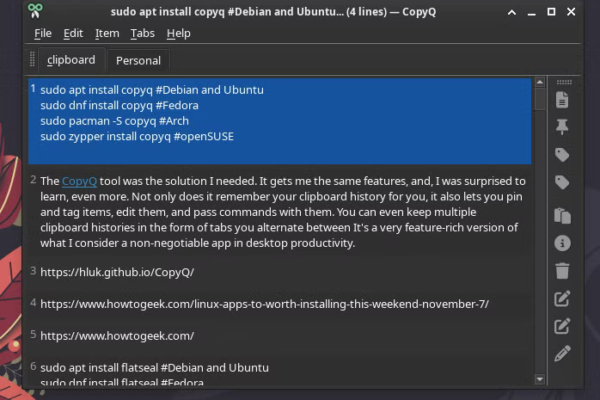The width and height of the screenshot is (600, 400).
Task: Select the hluk.github.io/CopyQ item
Action: [117, 271]
